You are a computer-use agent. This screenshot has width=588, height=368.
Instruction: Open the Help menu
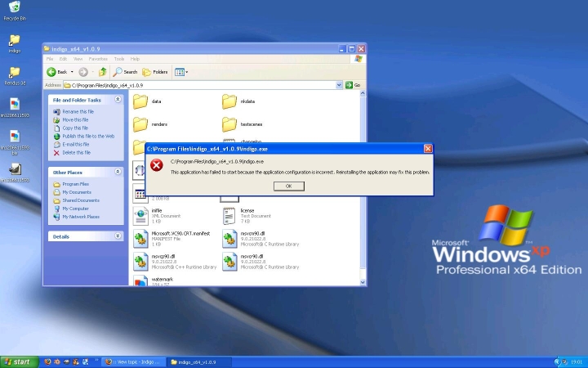click(x=135, y=59)
